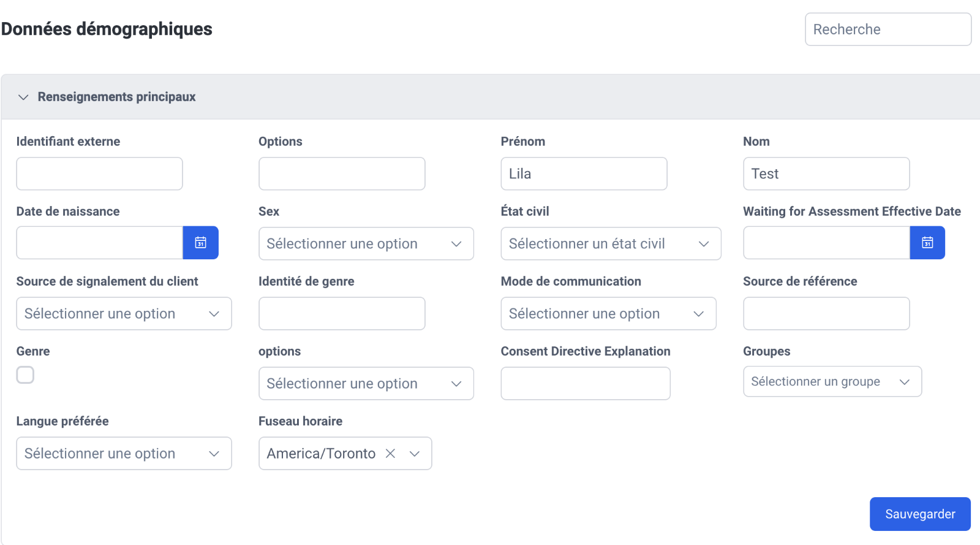Clear the America/Toronto timezone selection
The width and height of the screenshot is (980, 545).
coord(390,453)
